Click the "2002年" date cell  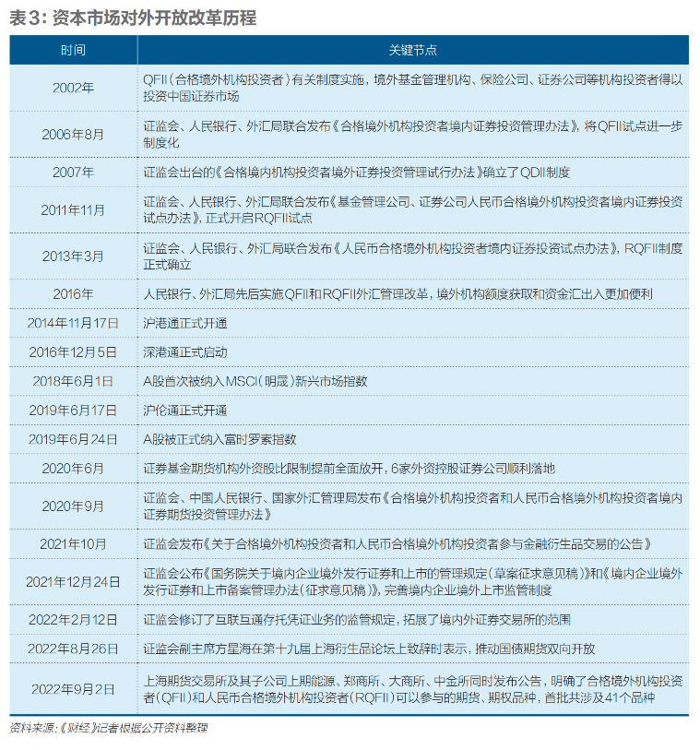[x=73, y=88]
